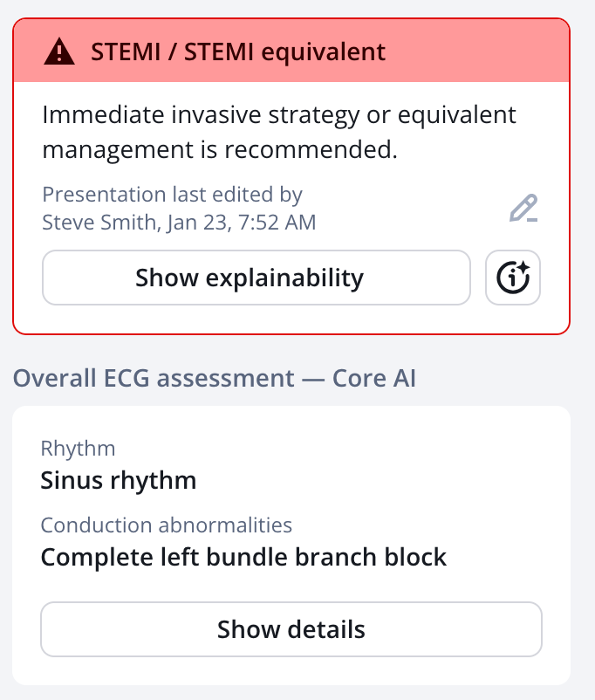
Task: Click the Conduction abnormalities label
Action: (166, 525)
